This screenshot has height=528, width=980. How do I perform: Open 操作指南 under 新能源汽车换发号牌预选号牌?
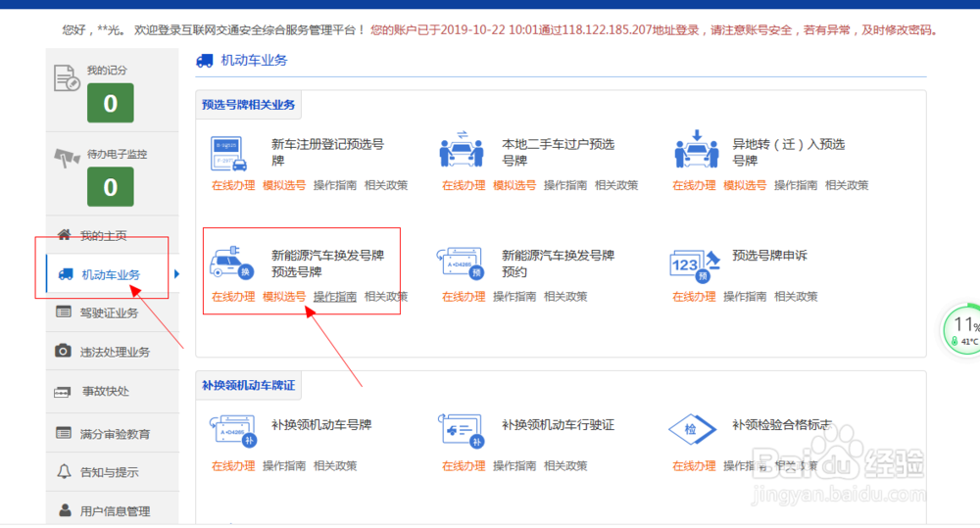[335, 297]
